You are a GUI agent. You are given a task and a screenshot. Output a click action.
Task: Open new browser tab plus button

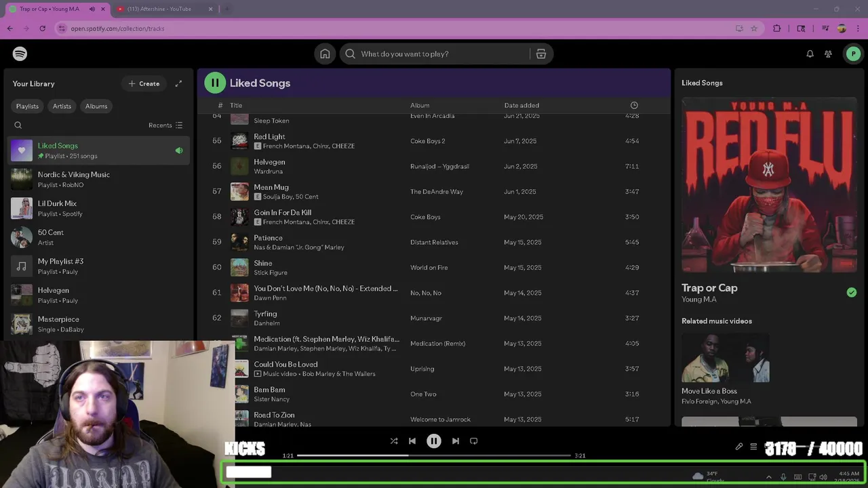(x=226, y=9)
